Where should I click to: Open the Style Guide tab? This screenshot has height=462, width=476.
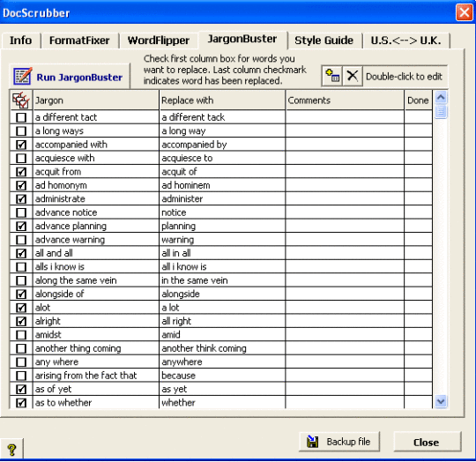[324, 41]
